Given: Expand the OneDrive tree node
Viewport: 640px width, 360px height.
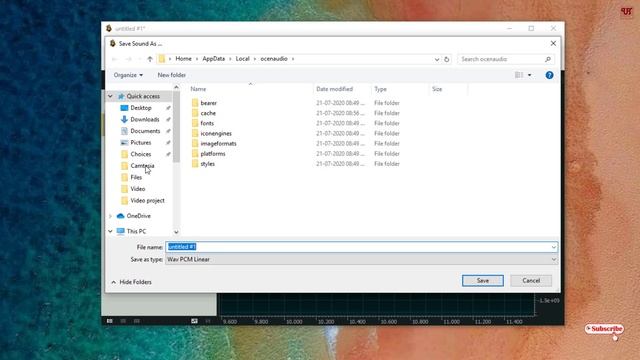Looking at the screenshot, I should tap(110, 216).
